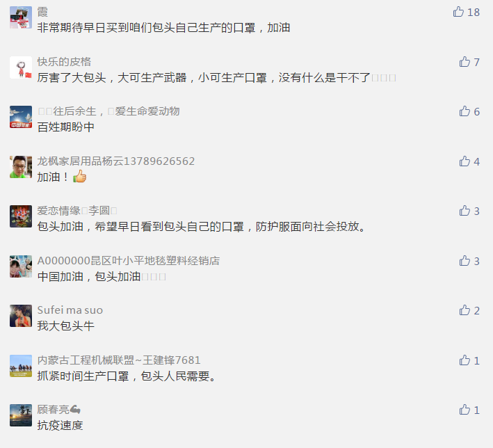Open avatar of 快乐的皮格

21,67
